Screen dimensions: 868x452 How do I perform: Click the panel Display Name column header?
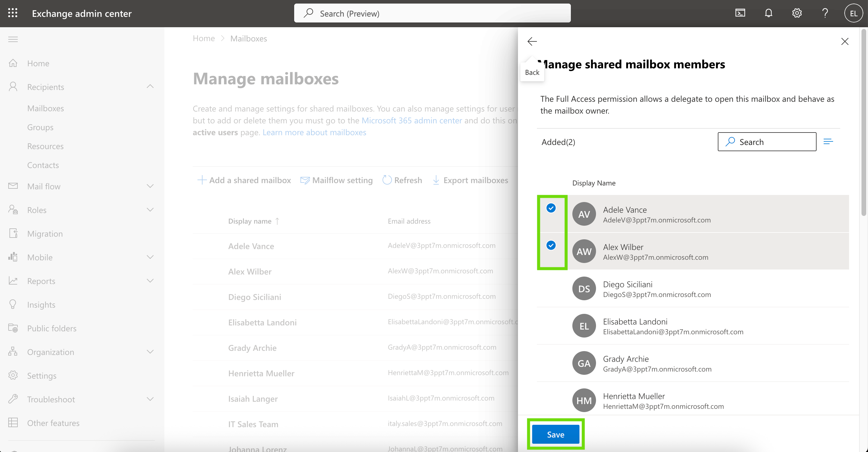click(x=594, y=183)
